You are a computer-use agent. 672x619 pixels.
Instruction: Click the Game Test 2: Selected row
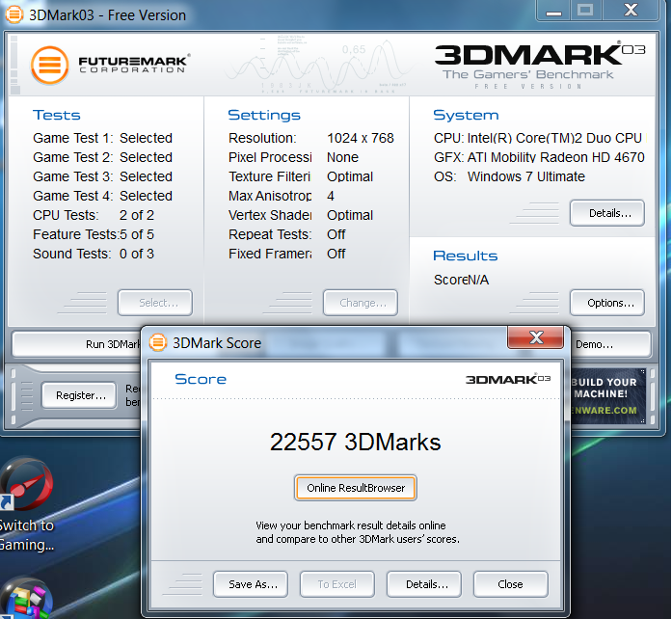click(x=103, y=157)
